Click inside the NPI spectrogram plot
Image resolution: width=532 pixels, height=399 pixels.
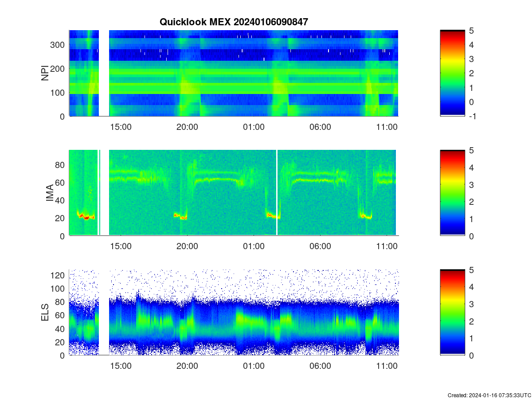click(234, 73)
